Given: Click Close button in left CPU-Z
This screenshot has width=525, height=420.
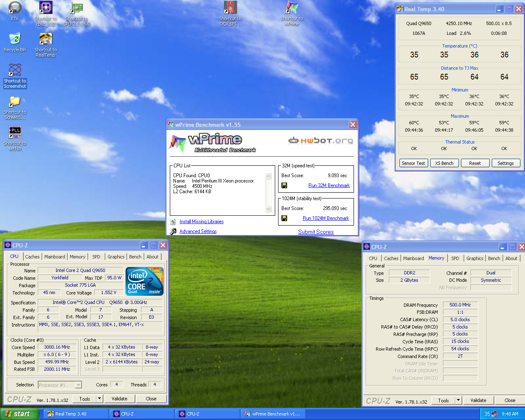Looking at the screenshot, I should pyautogui.click(x=151, y=399).
